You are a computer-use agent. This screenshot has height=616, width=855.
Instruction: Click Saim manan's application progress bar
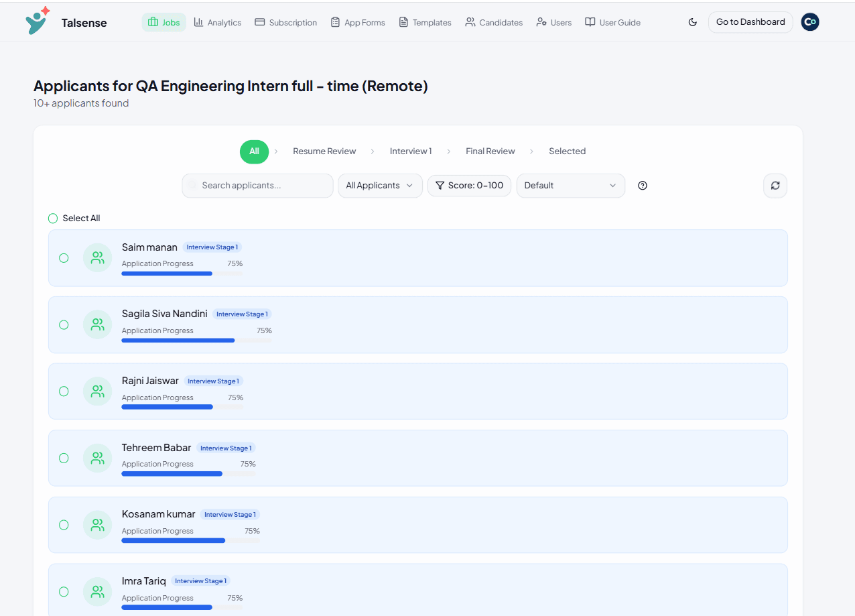click(x=182, y=273)
